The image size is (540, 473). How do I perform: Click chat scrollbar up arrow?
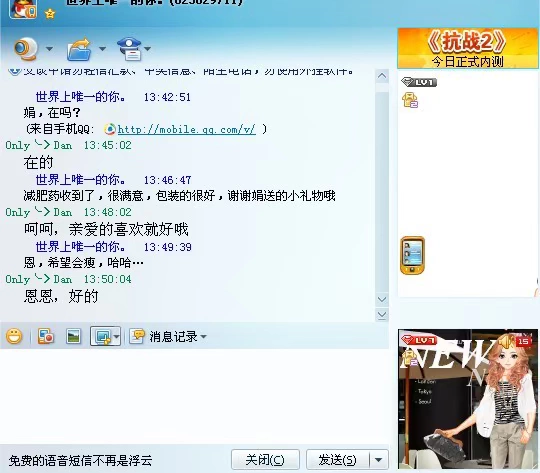tap(382, 76)
